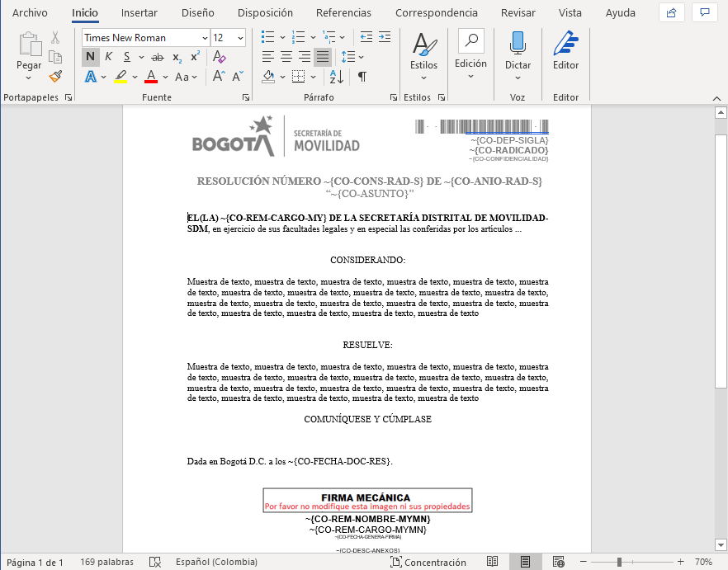Decrease font size with A-down icon
728x570 pixels.
pos(238,77)
